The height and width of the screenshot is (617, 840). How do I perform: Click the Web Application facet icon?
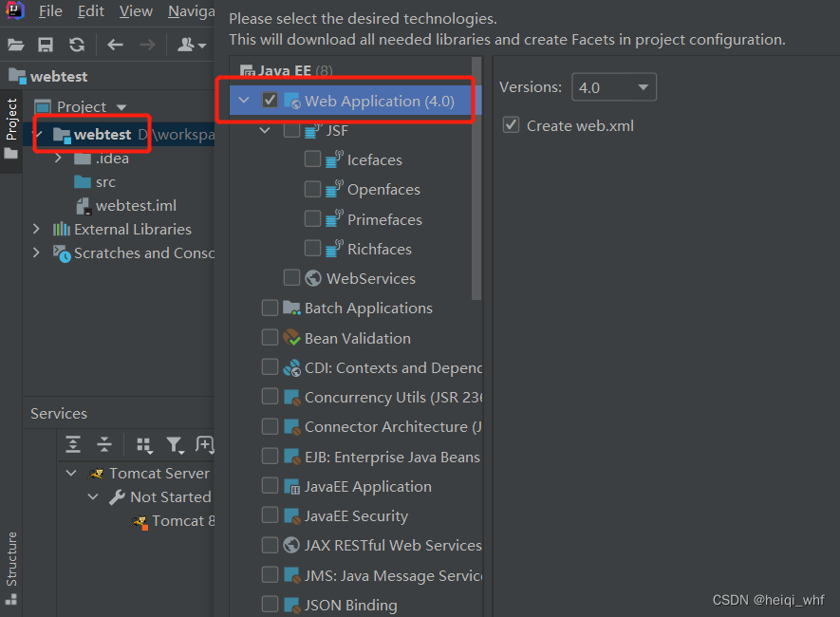(x=292, y=101)
